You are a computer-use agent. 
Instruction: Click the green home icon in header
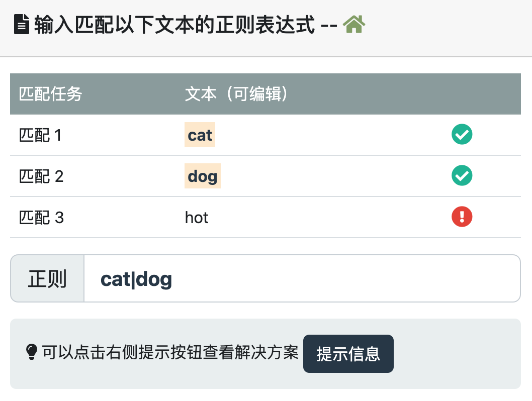354,25
